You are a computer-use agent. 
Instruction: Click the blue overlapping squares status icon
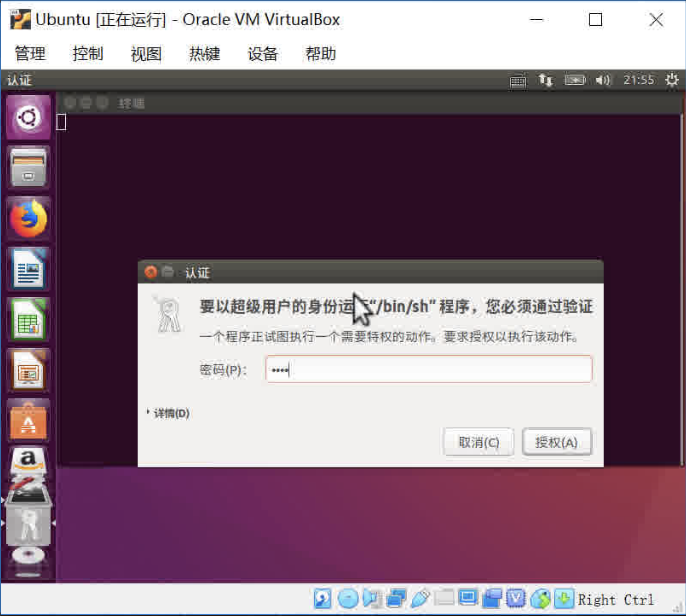[x=492, y=598]
